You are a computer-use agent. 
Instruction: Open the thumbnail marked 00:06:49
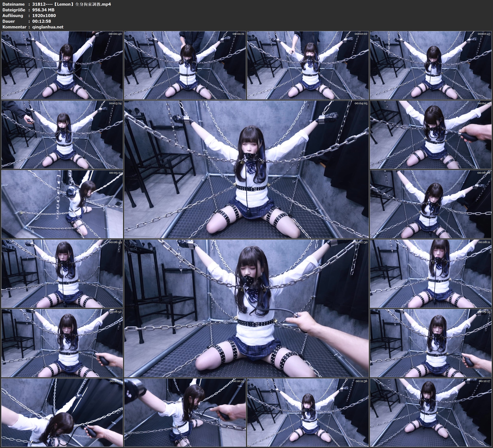62,273
